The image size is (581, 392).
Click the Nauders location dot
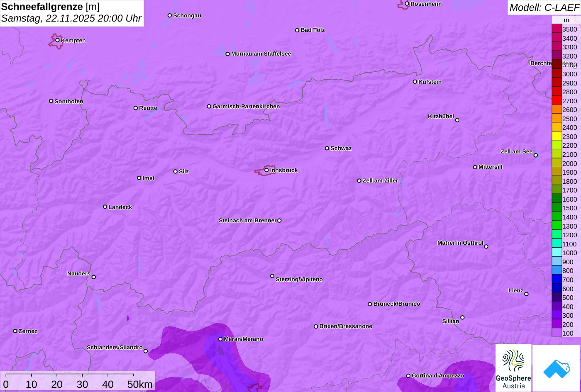(93, 277)
